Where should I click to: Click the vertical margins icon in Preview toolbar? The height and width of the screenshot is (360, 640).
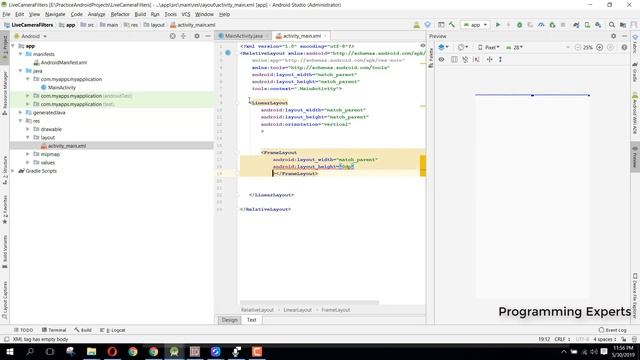tap(500, 60)
